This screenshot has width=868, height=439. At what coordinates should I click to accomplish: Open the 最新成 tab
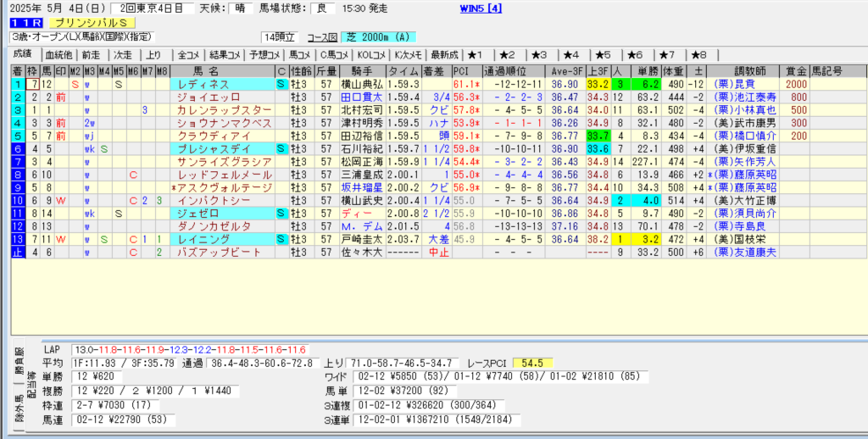pos(444,54)
